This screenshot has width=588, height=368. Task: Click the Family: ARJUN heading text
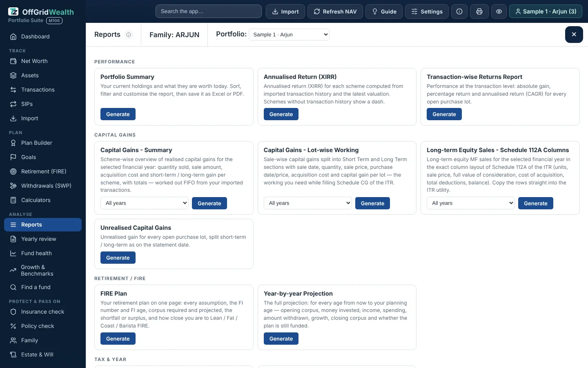(174, 35)
